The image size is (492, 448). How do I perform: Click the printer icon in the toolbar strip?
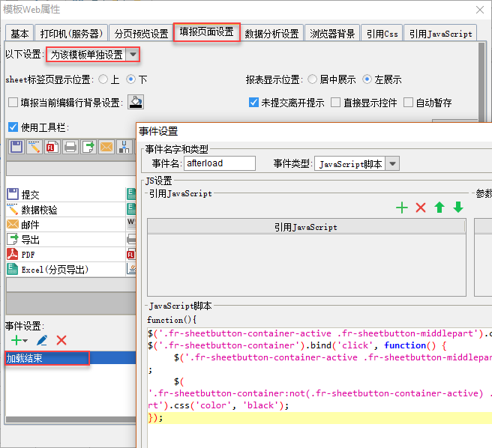click(70, 147)
